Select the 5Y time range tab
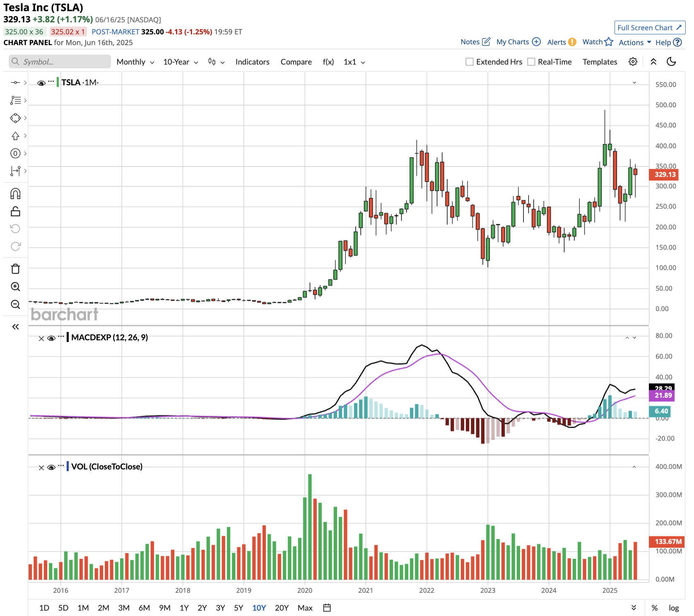Image resolution: width=694 pixels, height=616 pixels. (x=239, y=608)
